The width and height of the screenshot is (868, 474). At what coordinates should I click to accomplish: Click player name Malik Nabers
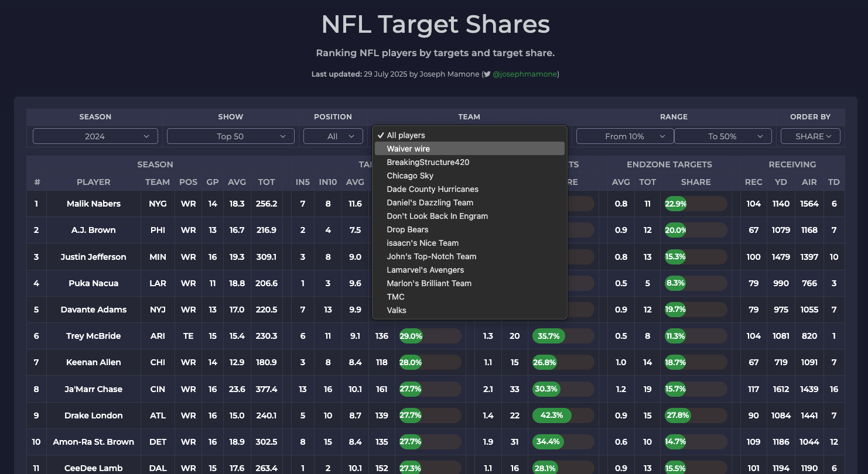tap(94, 204)
